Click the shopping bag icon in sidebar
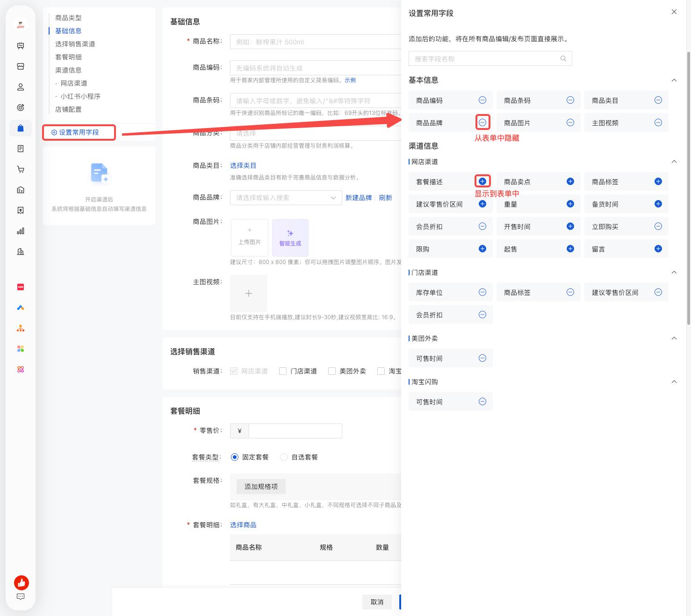 pos(21,128)
